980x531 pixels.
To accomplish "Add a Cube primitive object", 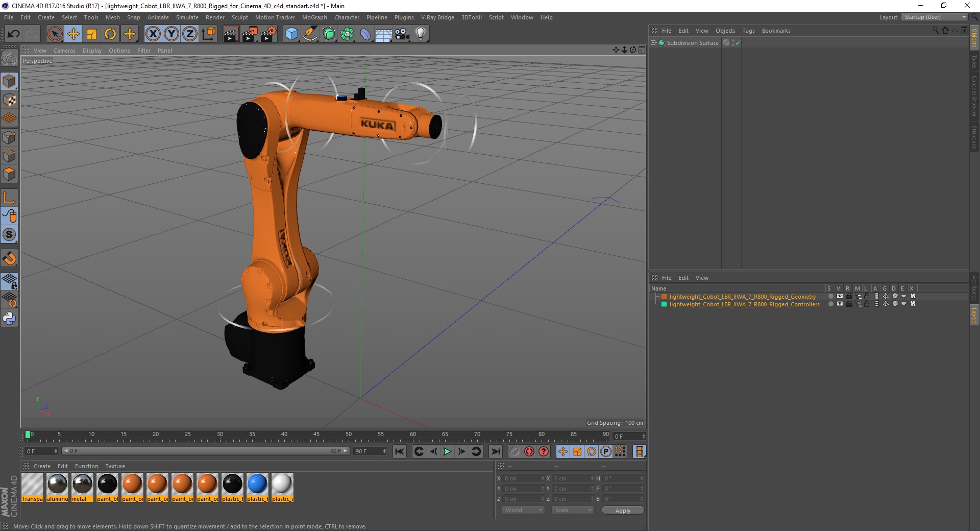I will (x=291, y=34).
